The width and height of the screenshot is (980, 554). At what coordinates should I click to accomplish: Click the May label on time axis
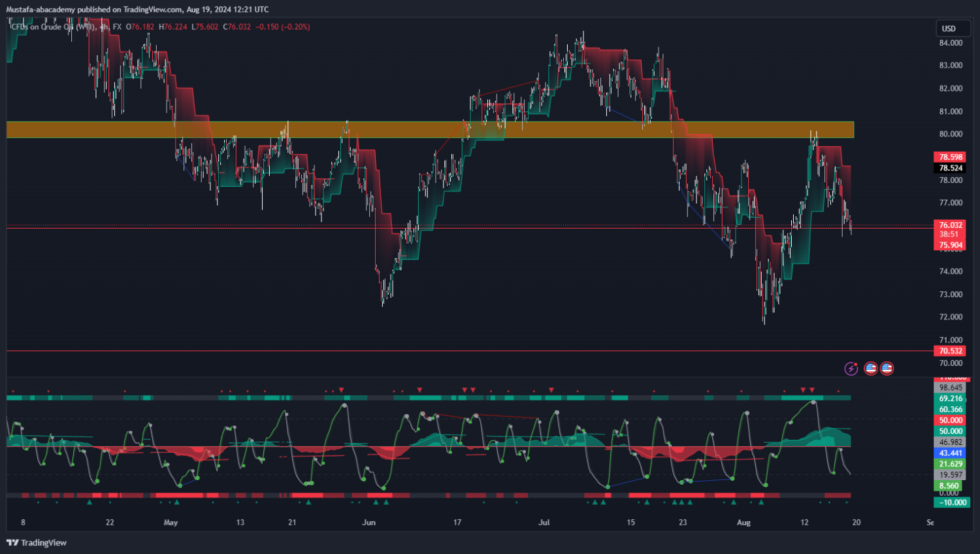[171, 522]
